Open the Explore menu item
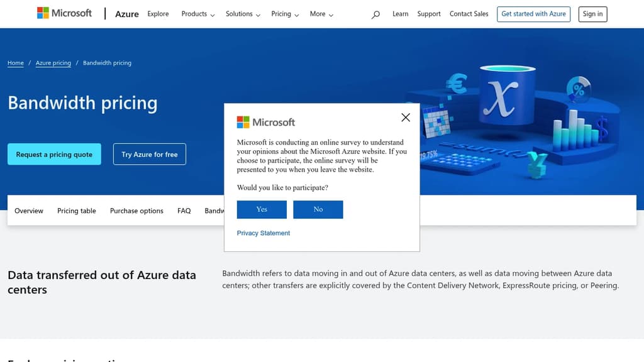 coord(158,14)
